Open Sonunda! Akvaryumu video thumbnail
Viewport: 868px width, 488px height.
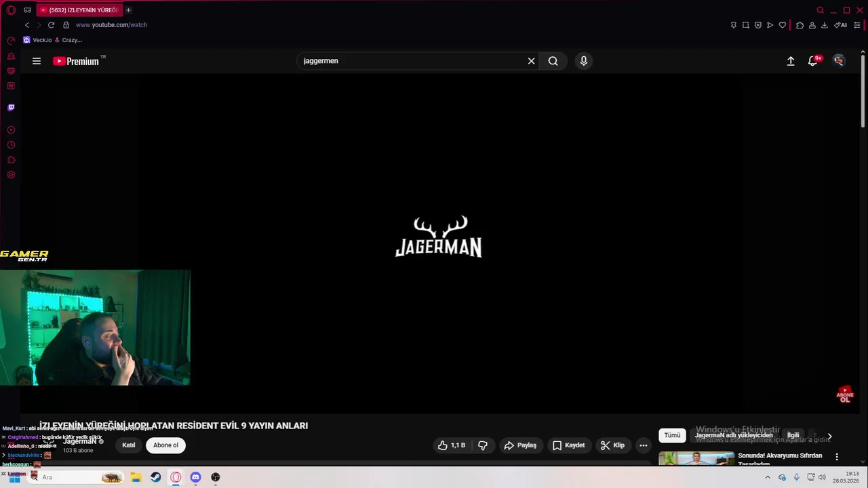(x=696, y=459)
